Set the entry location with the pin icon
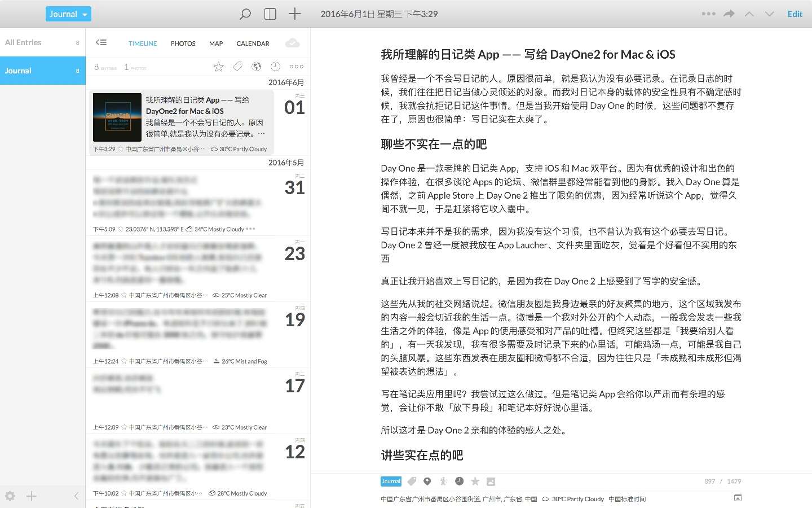The height and width of the screenshot is (508, 812). [428, 481]
